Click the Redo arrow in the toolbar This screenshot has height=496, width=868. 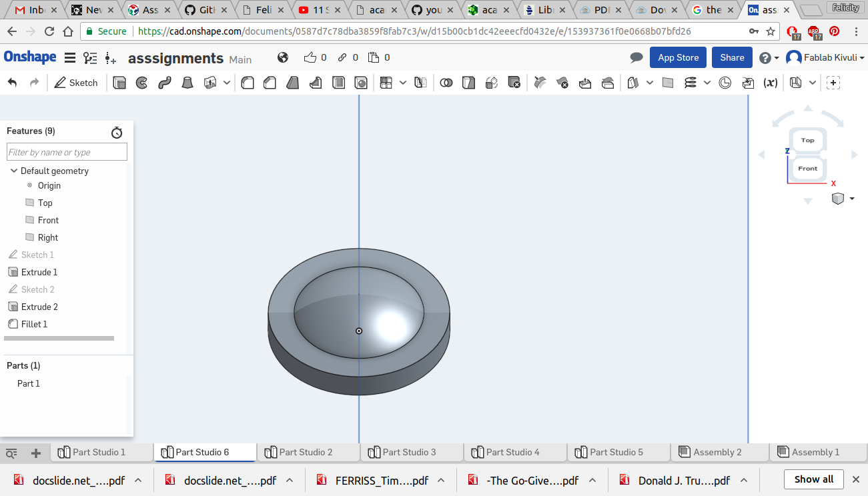click(34, 83)
